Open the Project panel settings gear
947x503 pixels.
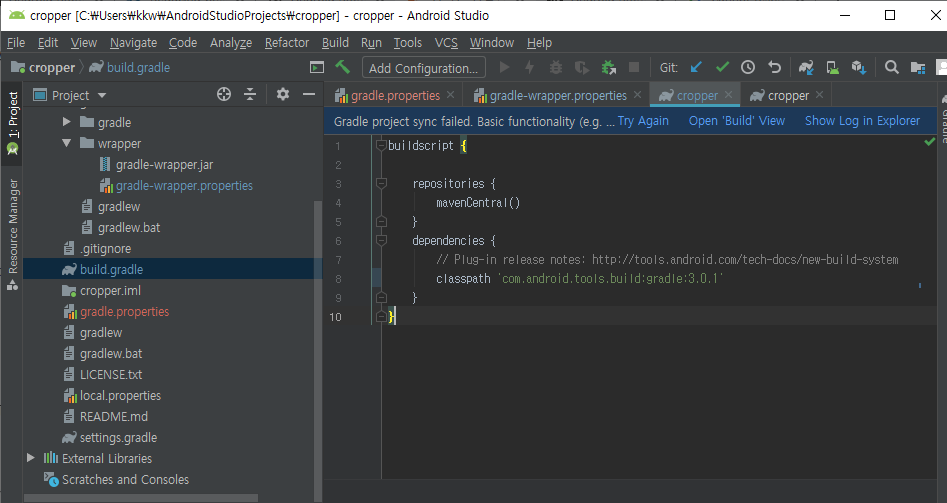click(283, 94)
